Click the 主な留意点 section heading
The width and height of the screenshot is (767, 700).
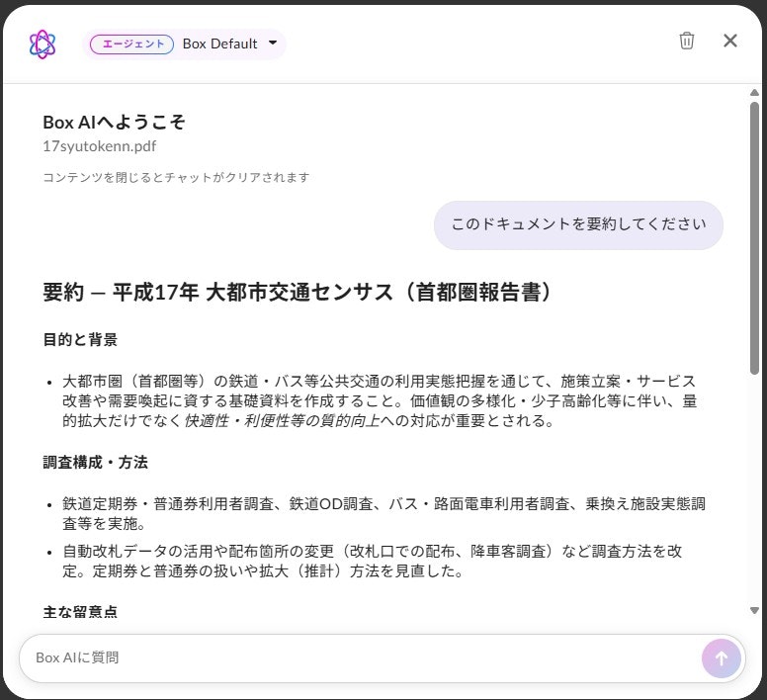click(x=80, y=611)
